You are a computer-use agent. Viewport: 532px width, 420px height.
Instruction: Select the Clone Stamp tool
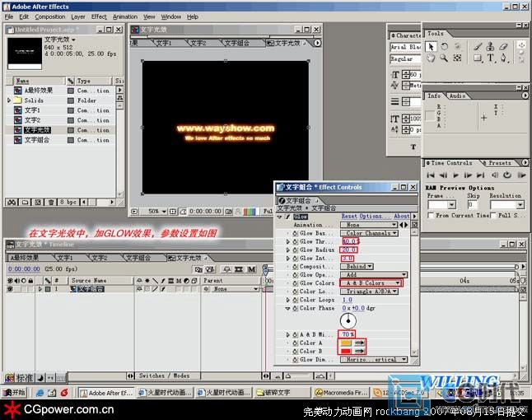tap(490, 46)
